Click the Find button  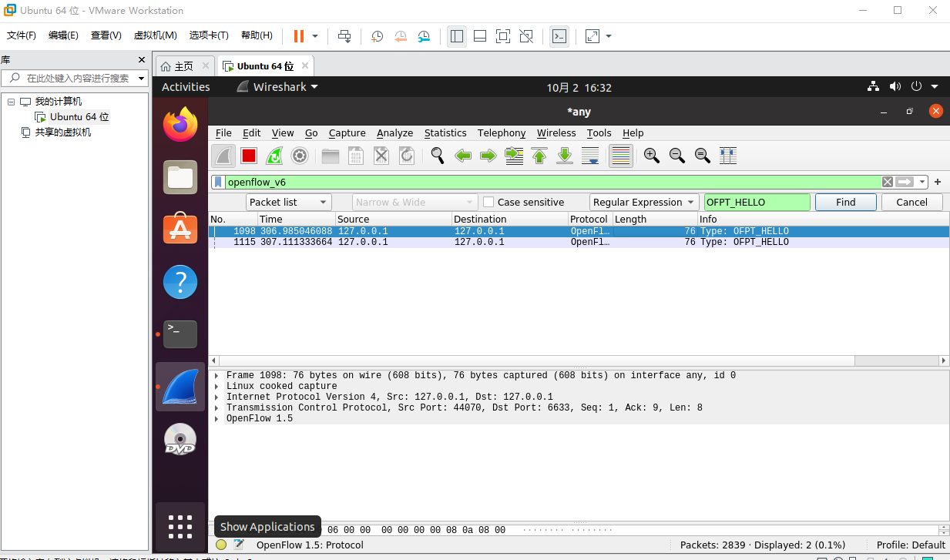point(846,202)
